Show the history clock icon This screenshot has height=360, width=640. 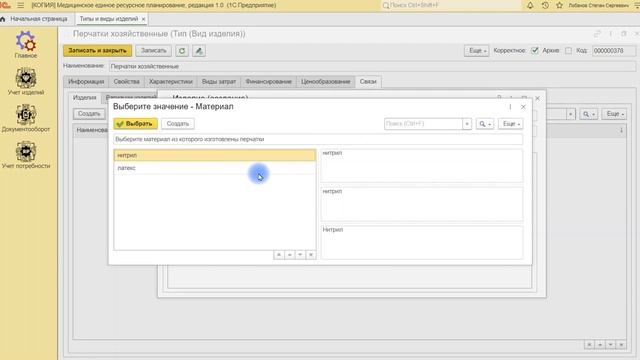tap(545, 5)
